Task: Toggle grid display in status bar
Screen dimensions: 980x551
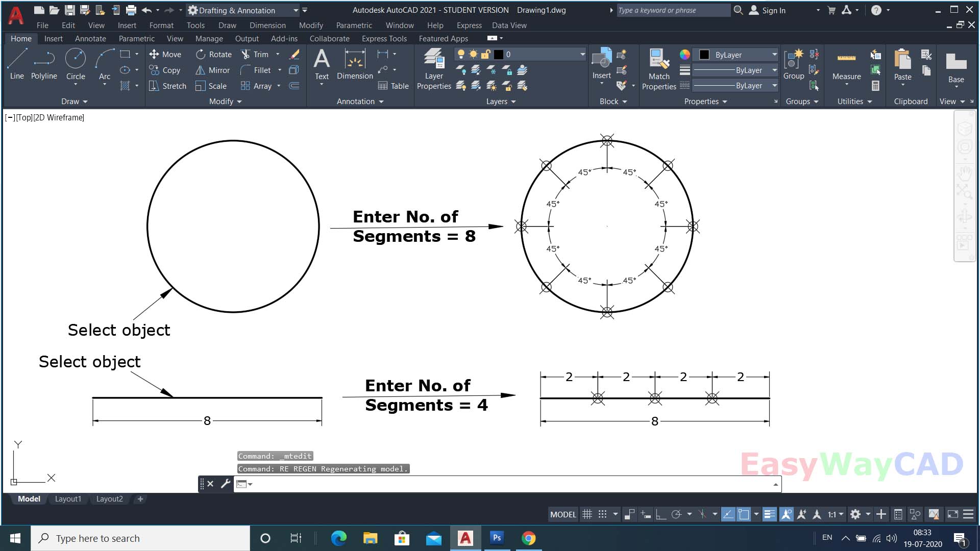Action: point(587,514)
